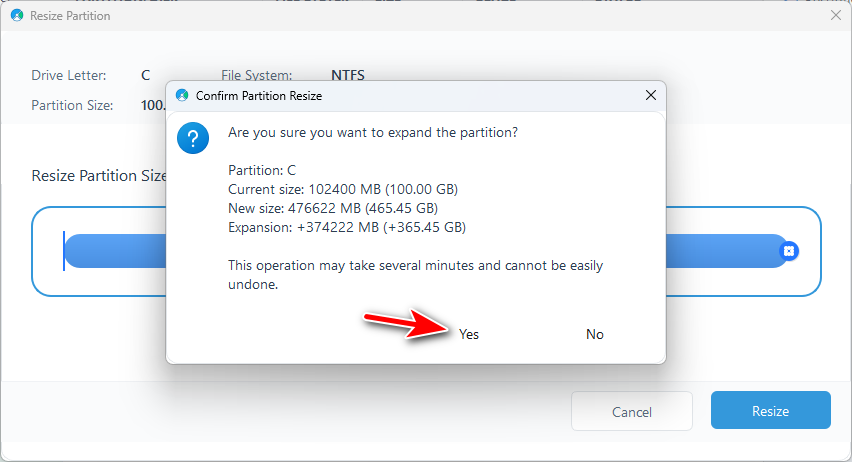
Task: Select the 'New size: 476622 MB' text
Action: (333, 208)
